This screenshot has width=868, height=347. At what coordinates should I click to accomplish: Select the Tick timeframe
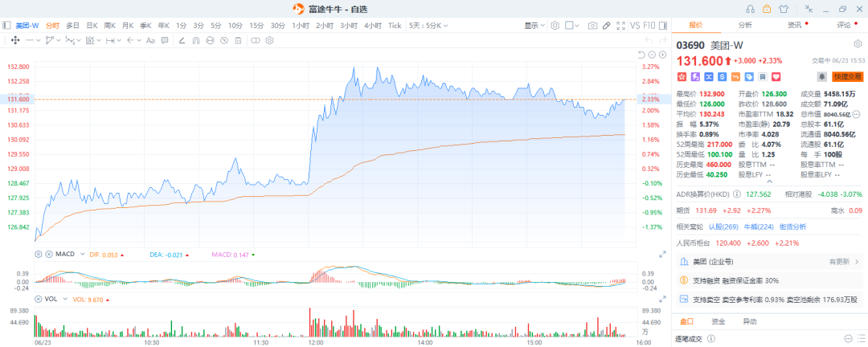(x=395, y=26)
